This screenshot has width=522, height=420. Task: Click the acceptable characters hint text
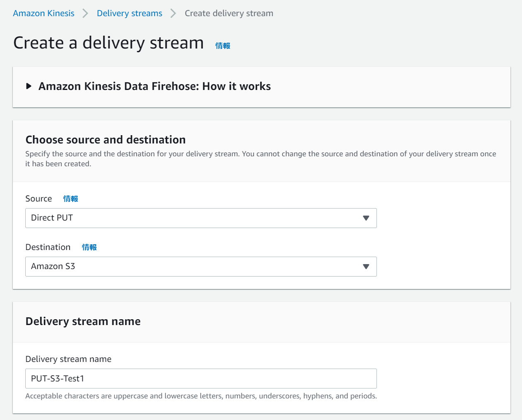click(x=201, y=396)
